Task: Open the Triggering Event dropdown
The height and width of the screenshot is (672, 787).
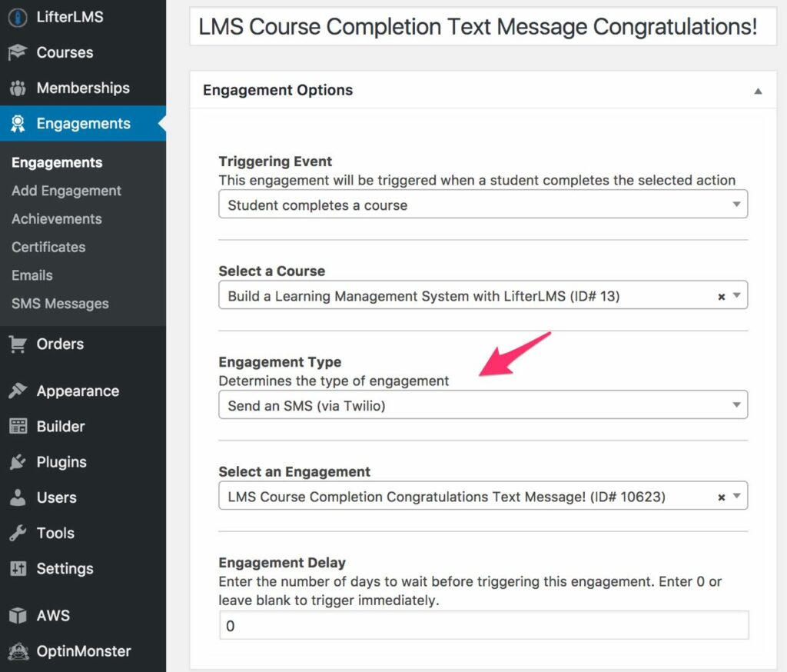Action: coord(483,204)
